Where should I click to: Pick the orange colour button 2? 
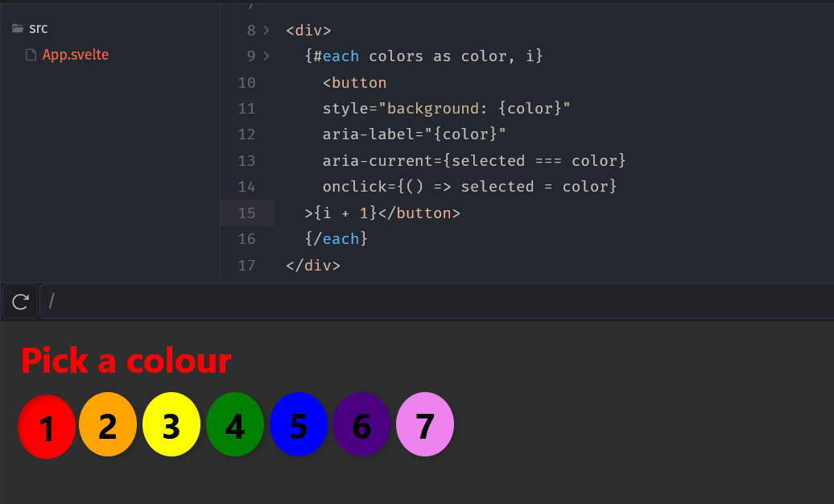[108, 424]
